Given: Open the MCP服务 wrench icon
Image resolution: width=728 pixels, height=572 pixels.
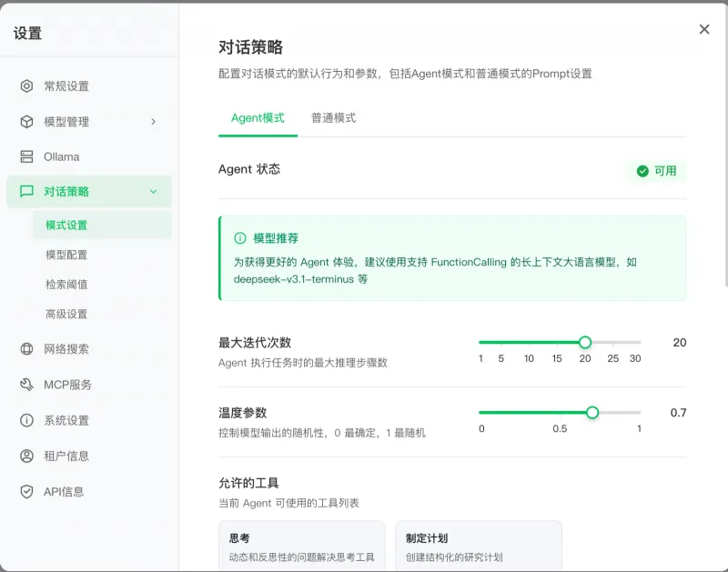Looking at the screenshot, I should (x=27, y=385).
